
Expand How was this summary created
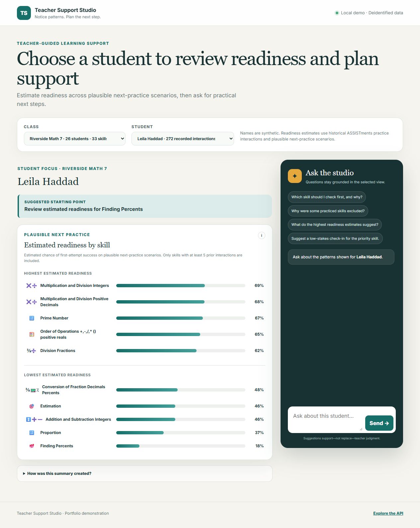pyautogui.click(x=145, y=474)
